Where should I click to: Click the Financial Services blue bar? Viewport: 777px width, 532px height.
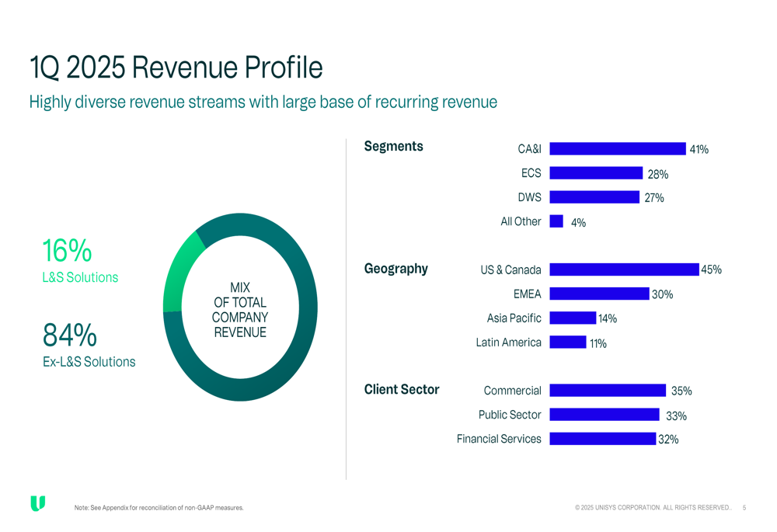pos(603,438)
